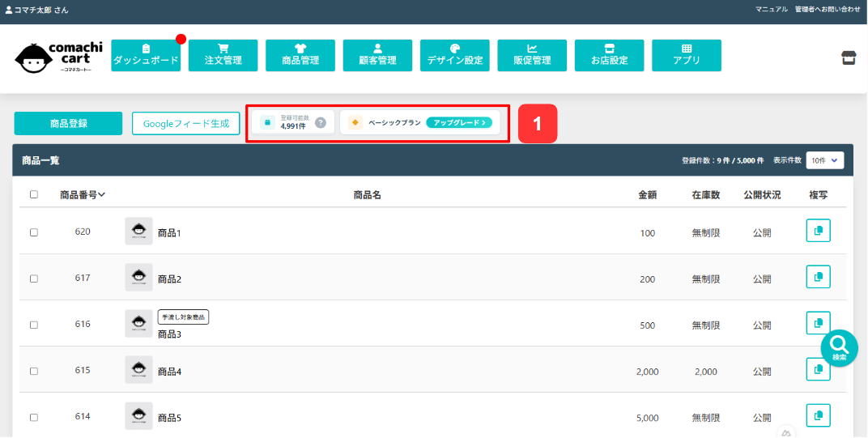Go to the デザイン設定 menu
868x438 pixels.
pyautogui.click(x=454, y=55)
